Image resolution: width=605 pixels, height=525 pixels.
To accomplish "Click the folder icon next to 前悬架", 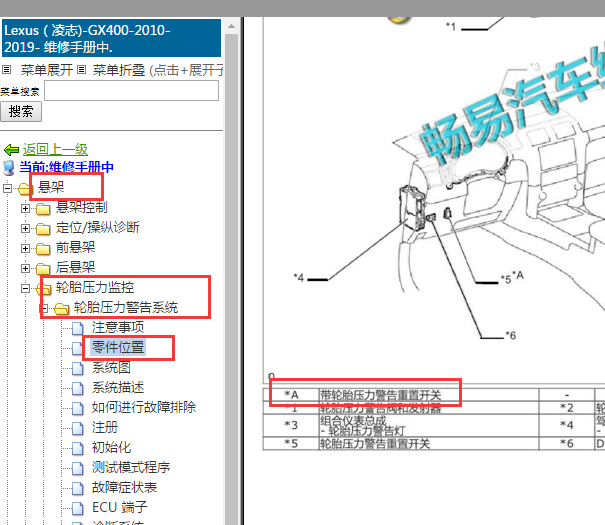I will click(x=43, y=249).
